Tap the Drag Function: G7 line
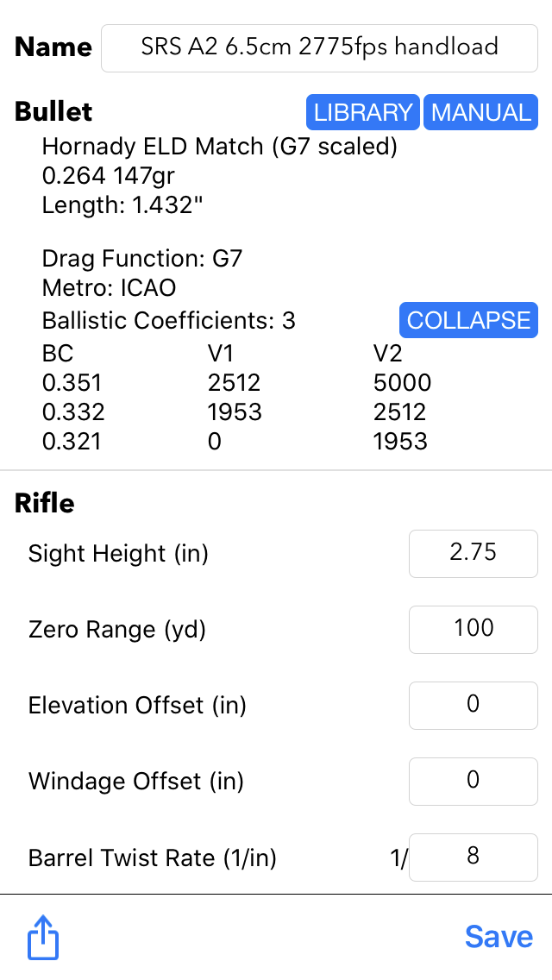This screenshot has height=980, width=552. [x=141, y=259]
